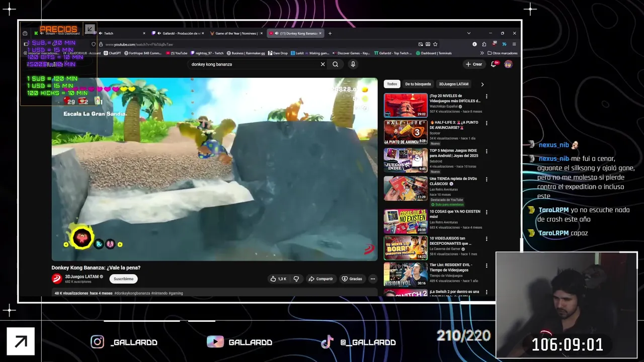The image size is (644, 362).
Task: Click the YouTube search magnifier button
Action: [335, 64]
